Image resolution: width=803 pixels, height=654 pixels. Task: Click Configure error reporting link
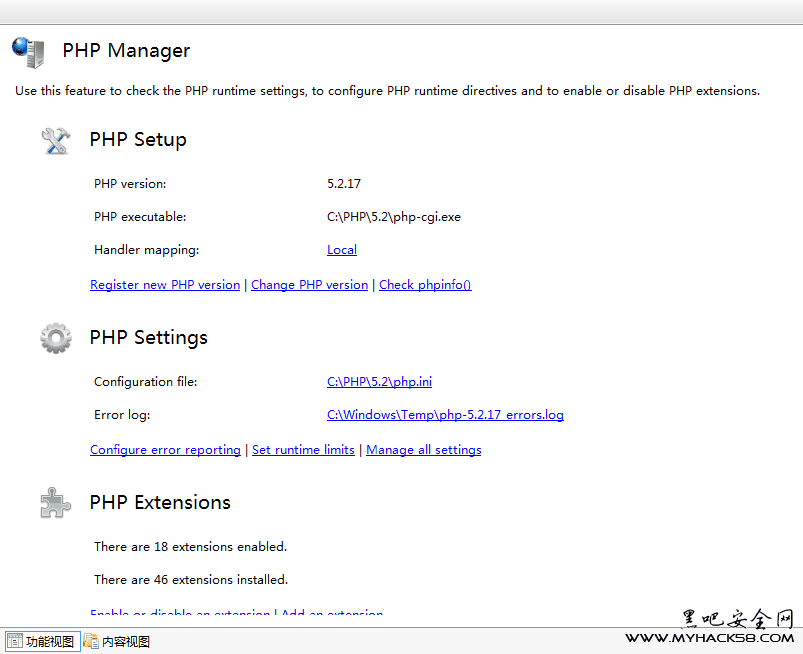[x=165, y=450]
